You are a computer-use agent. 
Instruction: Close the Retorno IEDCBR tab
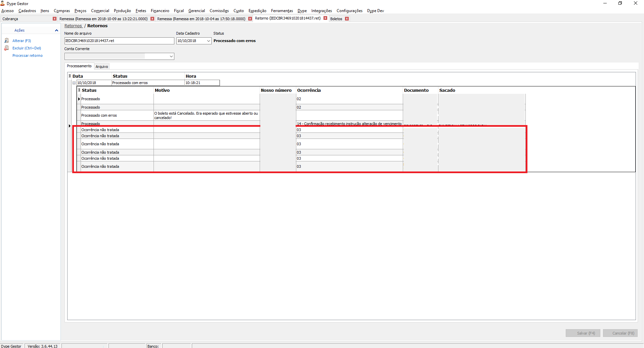point(325,18)
